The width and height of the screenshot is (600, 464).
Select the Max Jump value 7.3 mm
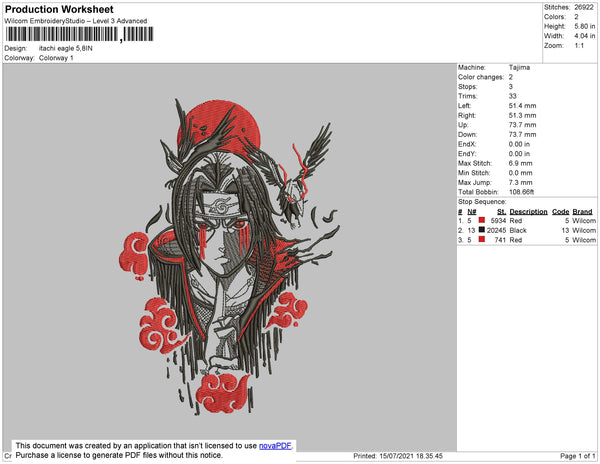520,182
